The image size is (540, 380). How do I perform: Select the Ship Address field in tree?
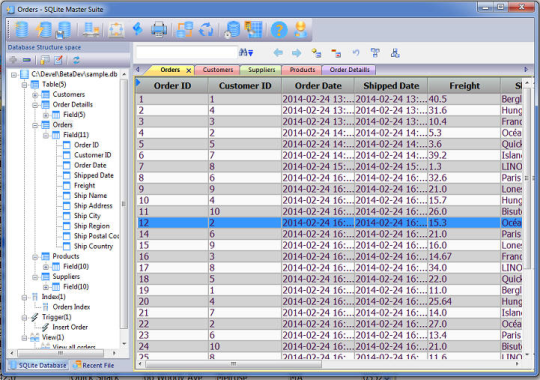(93, 206)
